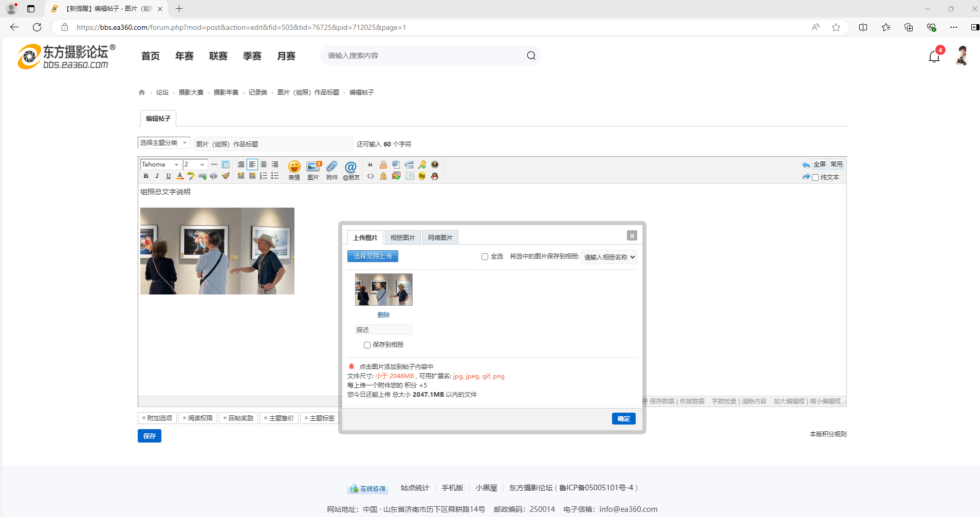Click the @朋友 mention icon
The image size is (980, 517).
[x=351, y=170]
